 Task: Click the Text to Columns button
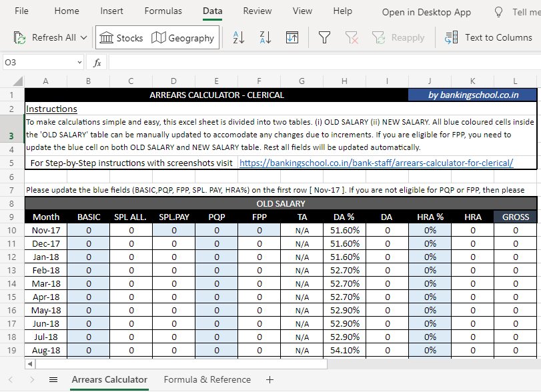(488, 38)
